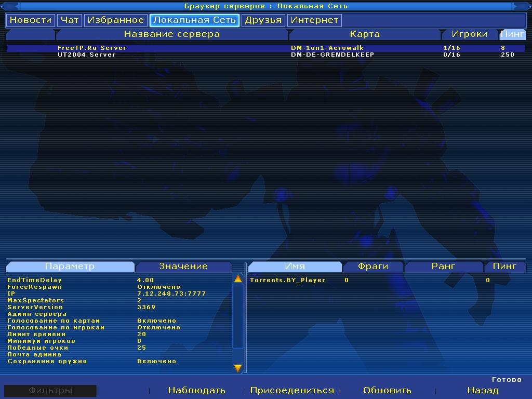532x399 pixels.
Task: Refresh the list with Обновить
Action: coord(387,390)
